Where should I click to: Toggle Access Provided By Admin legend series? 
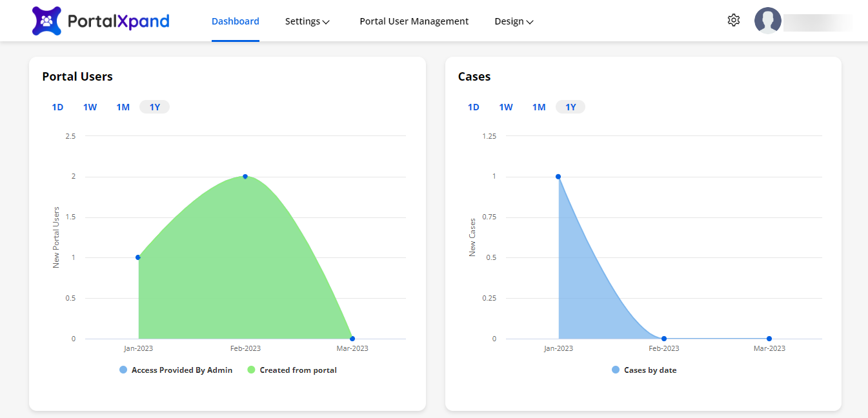pyautogui.click(x=176, y=370)
